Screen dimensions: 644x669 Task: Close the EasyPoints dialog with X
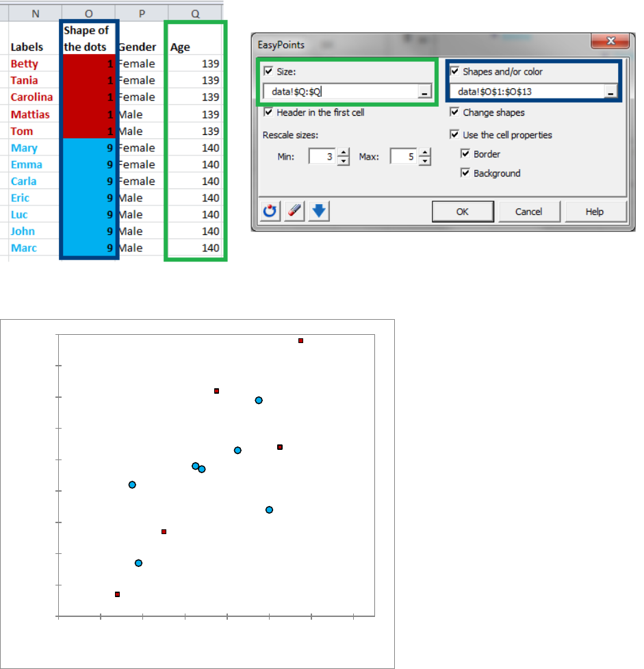pos(610,41)
